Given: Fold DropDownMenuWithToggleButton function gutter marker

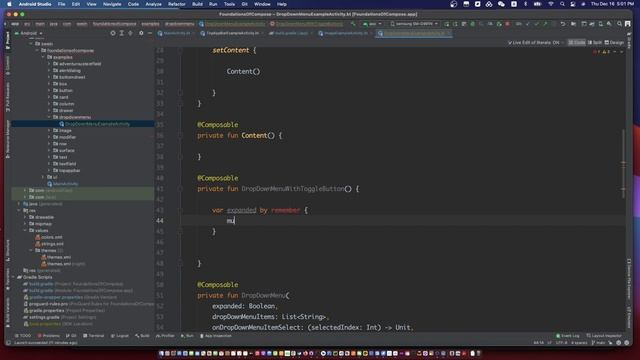Looking at the screenshot, I should [180, 189].
